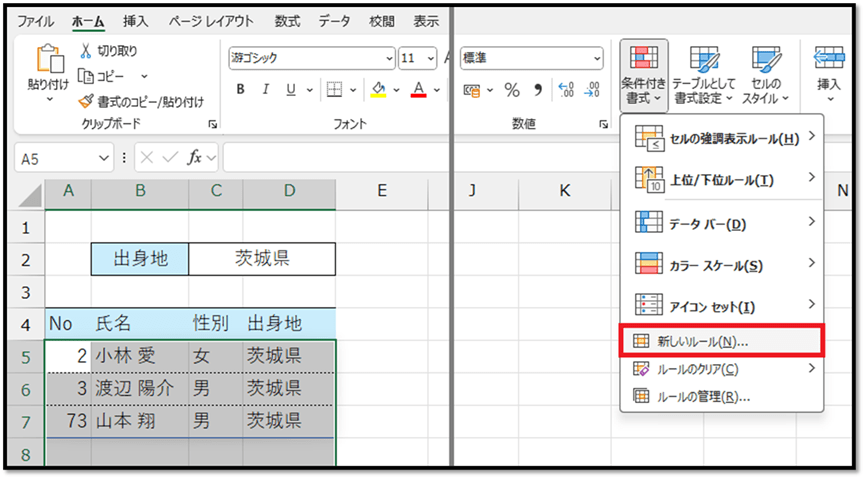Screen dimensions: 864x478
Task: Expand the Name Box dropdown arrow
Action: point(104,158)
